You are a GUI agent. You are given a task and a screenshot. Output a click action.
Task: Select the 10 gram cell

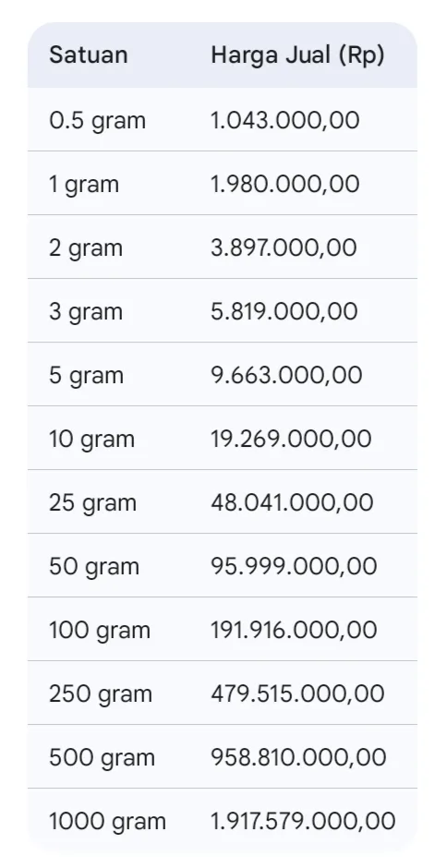coord(91,440)
